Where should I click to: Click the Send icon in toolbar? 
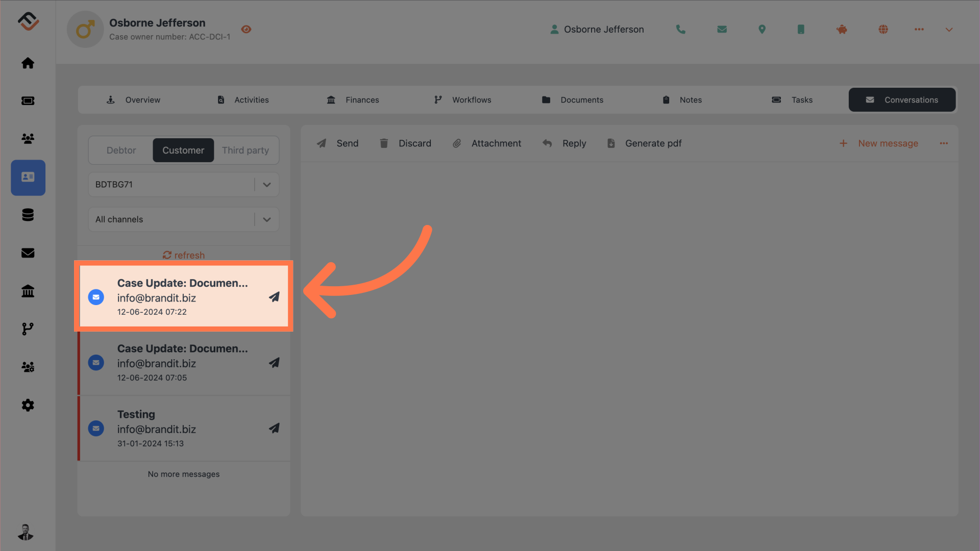(322, 143)
